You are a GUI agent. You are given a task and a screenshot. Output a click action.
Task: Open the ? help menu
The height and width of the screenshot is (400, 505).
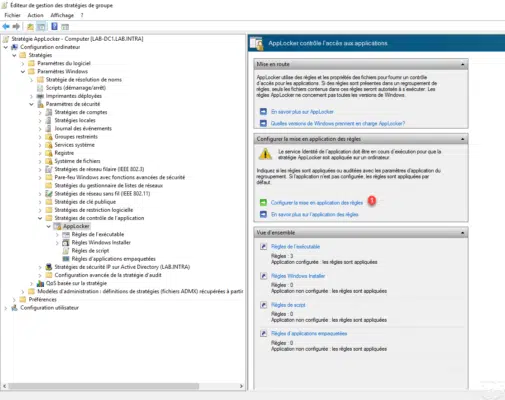point(82,15)
